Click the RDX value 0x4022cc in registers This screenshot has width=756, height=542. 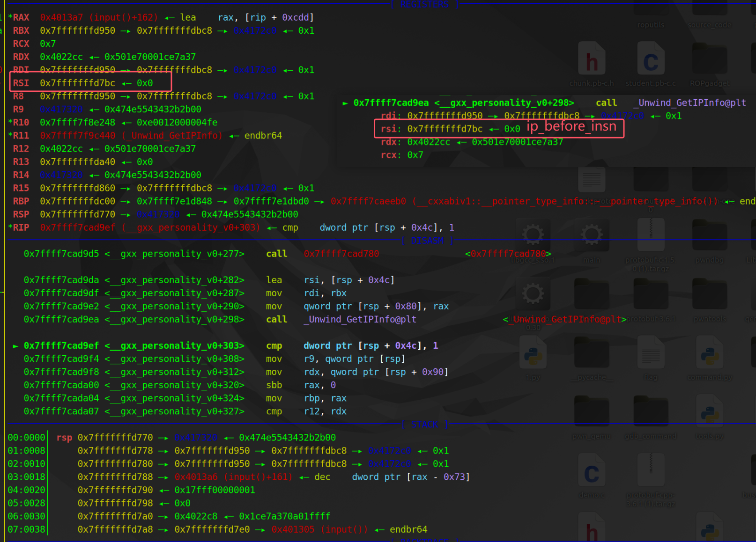(61, 57)
